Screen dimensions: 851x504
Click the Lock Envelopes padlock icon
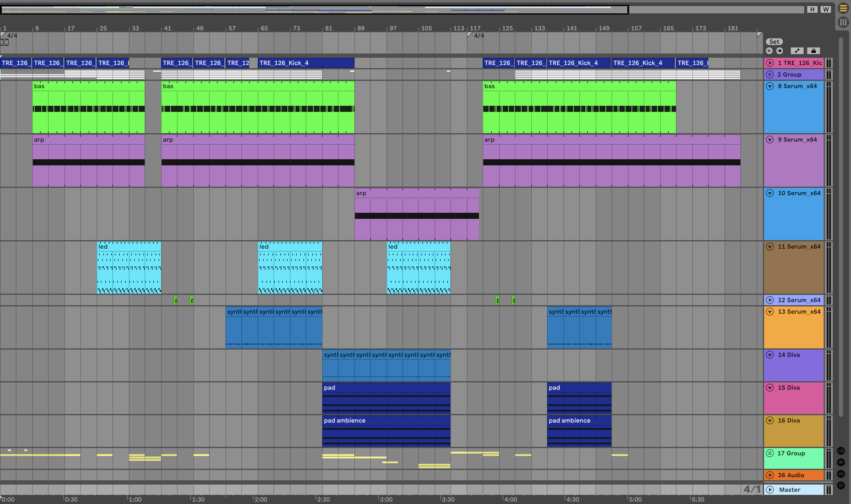(x=813, y=51)
